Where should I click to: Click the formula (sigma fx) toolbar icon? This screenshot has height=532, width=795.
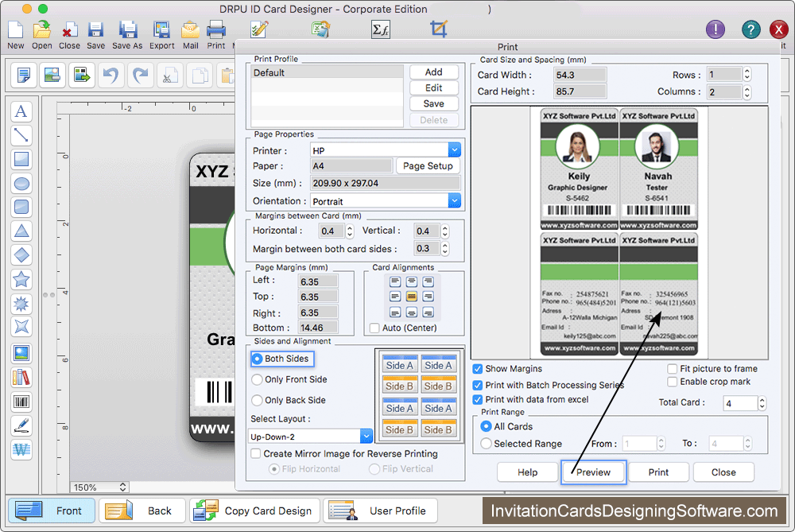pos(380,29)
